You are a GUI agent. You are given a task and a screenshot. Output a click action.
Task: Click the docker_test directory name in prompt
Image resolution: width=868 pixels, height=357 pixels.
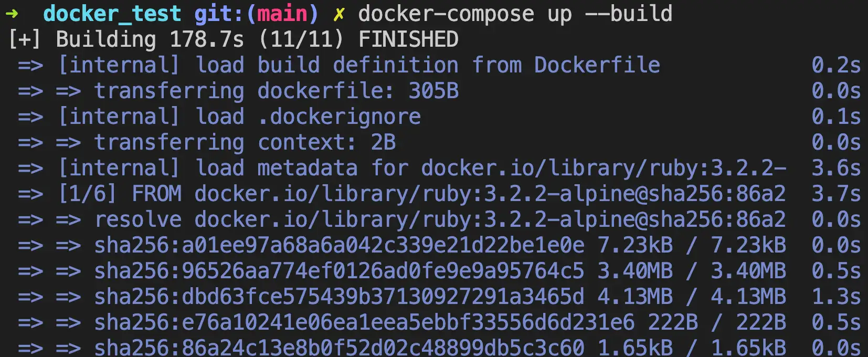click(x=112, y=14)
